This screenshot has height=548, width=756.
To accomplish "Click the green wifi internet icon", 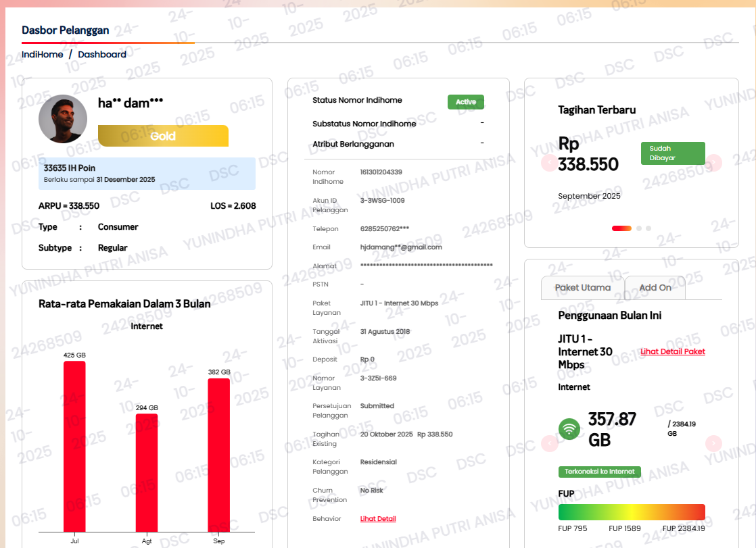I will coord(569,429).
